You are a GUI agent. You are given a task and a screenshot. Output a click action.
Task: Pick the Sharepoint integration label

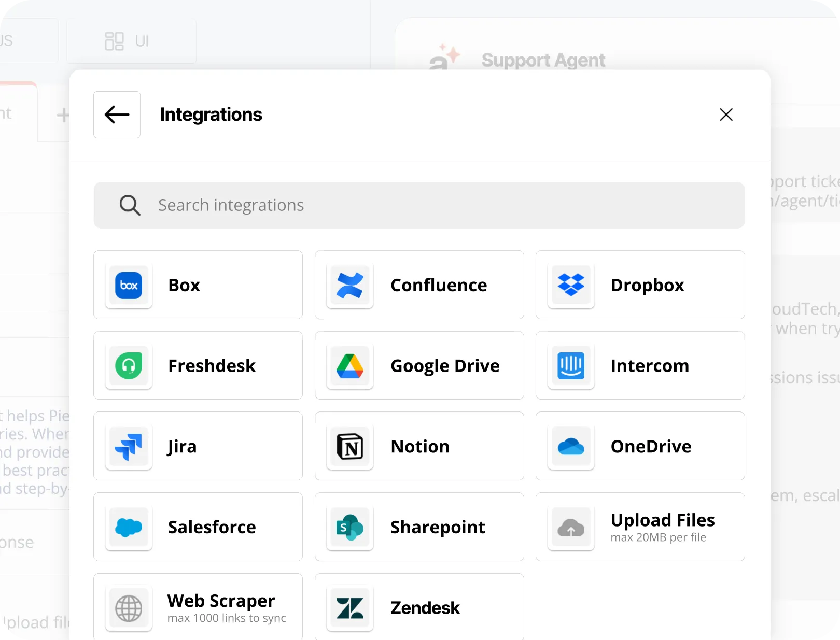(x=438, y=528)
